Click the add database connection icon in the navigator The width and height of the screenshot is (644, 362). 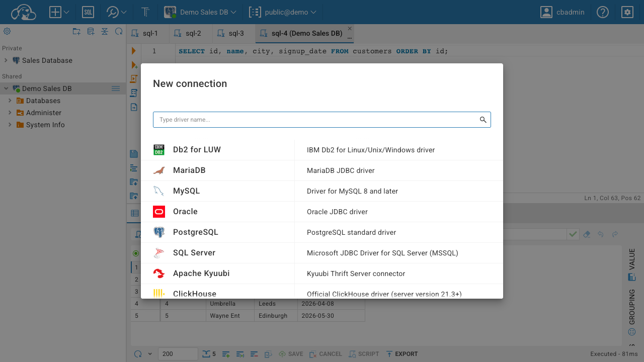click(x=91, y=31)
